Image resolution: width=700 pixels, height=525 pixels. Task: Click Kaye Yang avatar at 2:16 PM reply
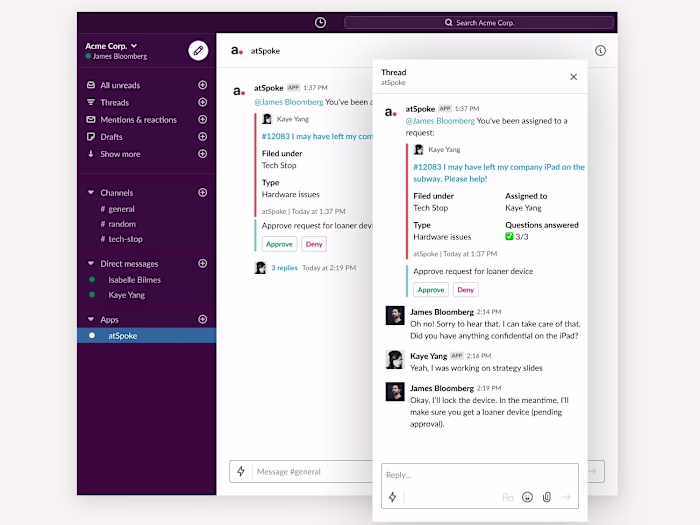point(395,359)
